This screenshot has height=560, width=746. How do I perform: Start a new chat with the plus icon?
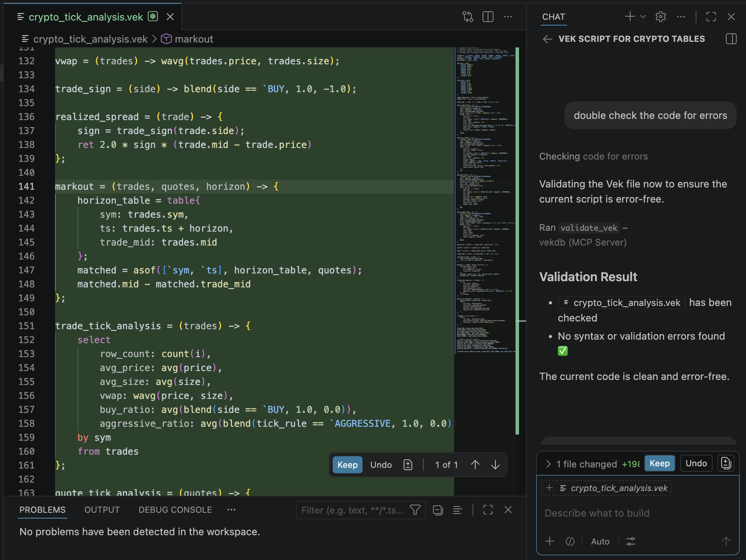pyautogui.click(x=630, y=16)
